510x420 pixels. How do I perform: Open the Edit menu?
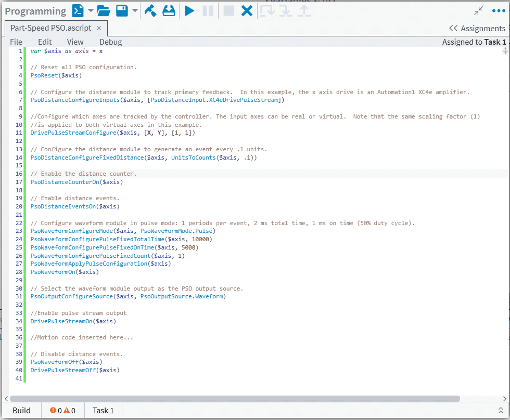pyautogui.click(x=45, y=42)
